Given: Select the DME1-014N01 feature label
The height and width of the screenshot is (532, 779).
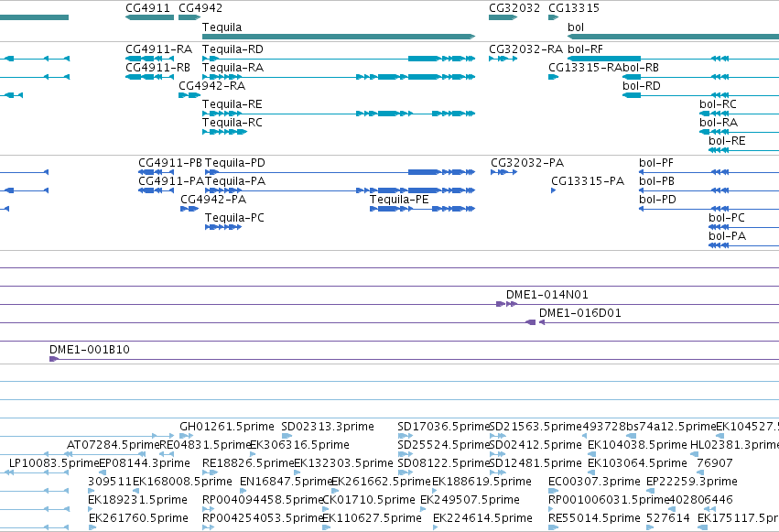Looking at the screenshot, I should 547,295.
